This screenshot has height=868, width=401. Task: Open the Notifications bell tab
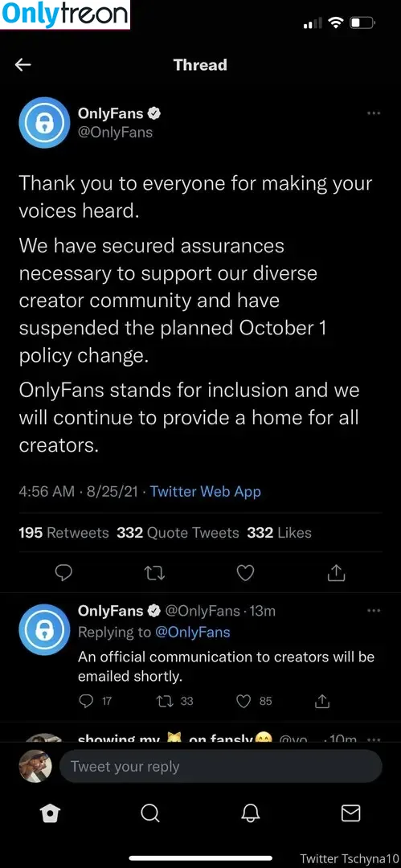(x=251, y=813)
